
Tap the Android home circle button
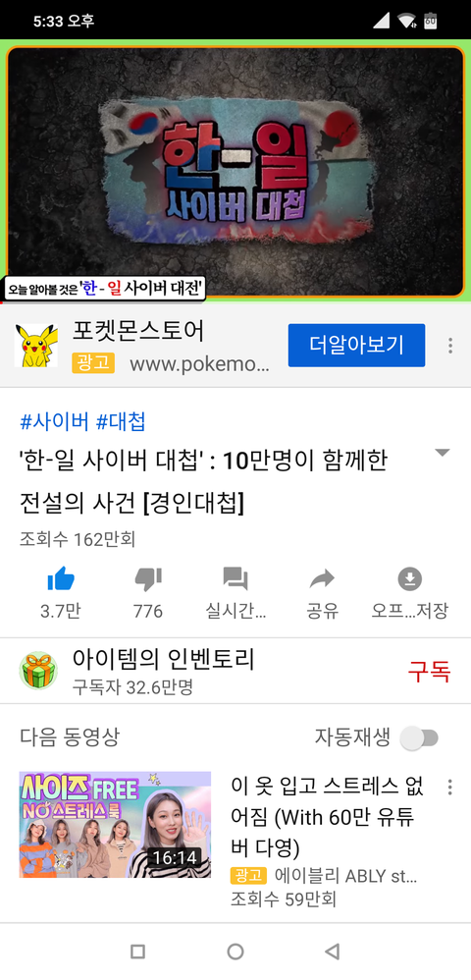[x=235, y=952]
